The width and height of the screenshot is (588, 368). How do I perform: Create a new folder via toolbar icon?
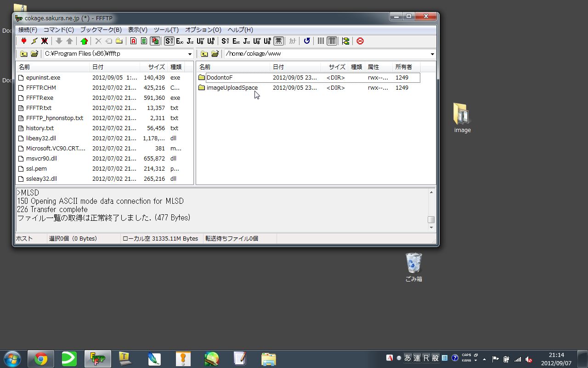(119, 41)
